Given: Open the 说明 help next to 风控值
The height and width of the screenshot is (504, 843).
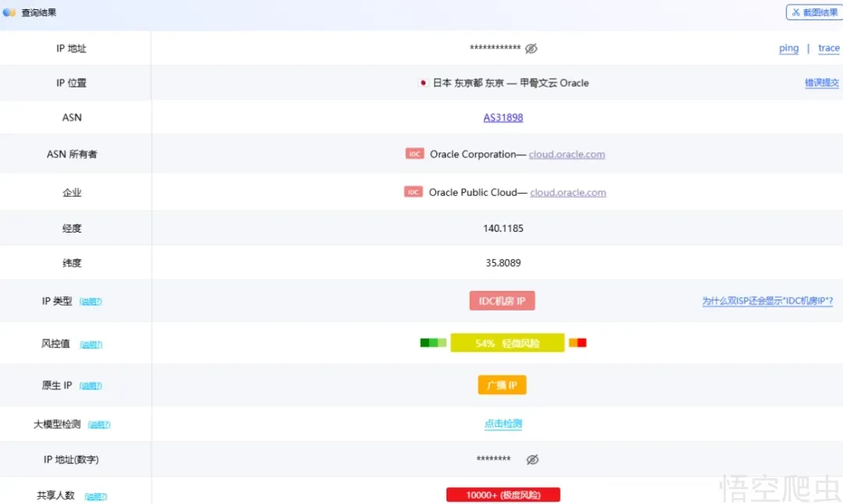Looking at the screenshot, I should (91, 344).
